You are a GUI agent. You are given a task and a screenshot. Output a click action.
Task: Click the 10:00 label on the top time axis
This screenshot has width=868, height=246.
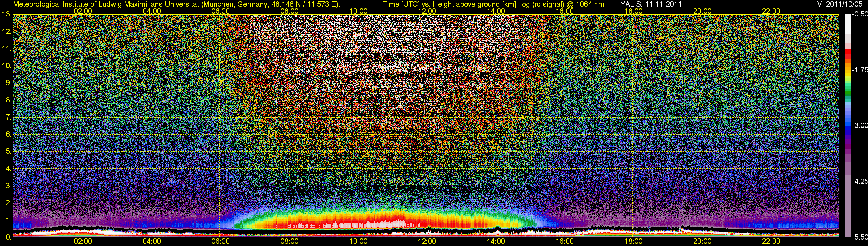[358, 11]
